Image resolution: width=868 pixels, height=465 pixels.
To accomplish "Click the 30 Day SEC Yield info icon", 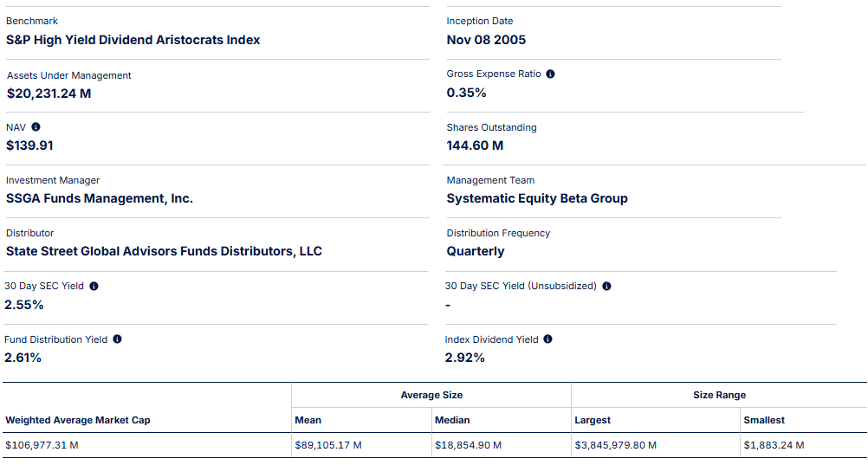I will [x=94, y=286].
